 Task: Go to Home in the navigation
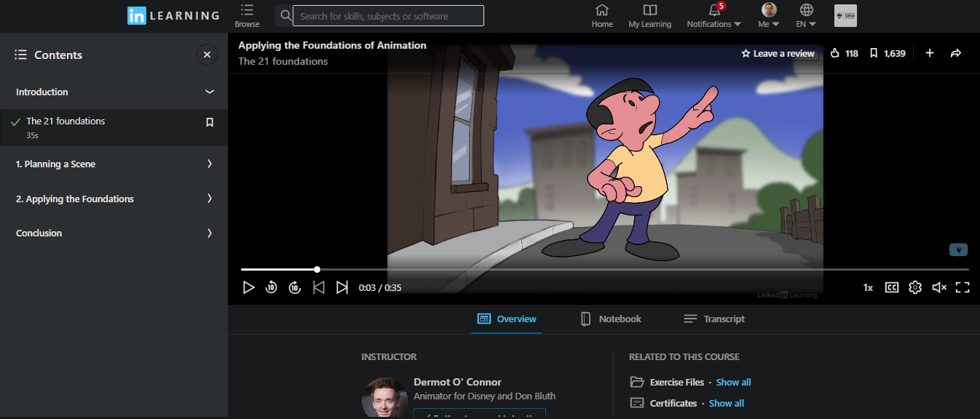click(602, 15)
